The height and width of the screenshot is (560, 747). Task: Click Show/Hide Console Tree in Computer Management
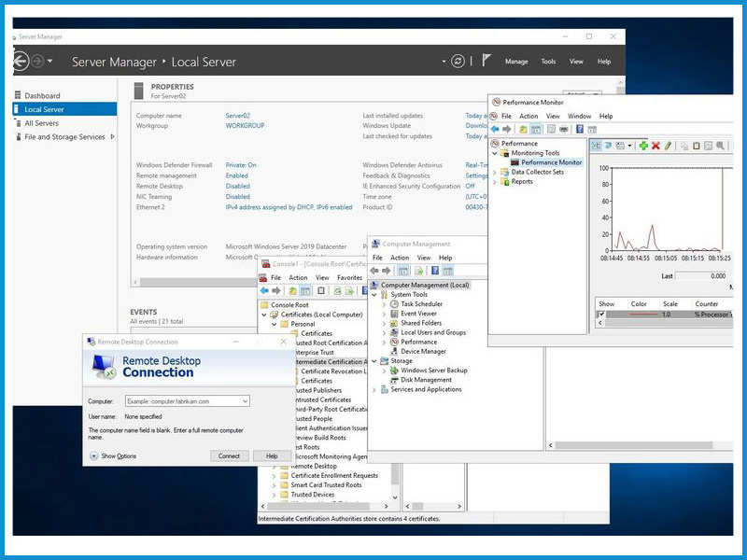(403, 271)
